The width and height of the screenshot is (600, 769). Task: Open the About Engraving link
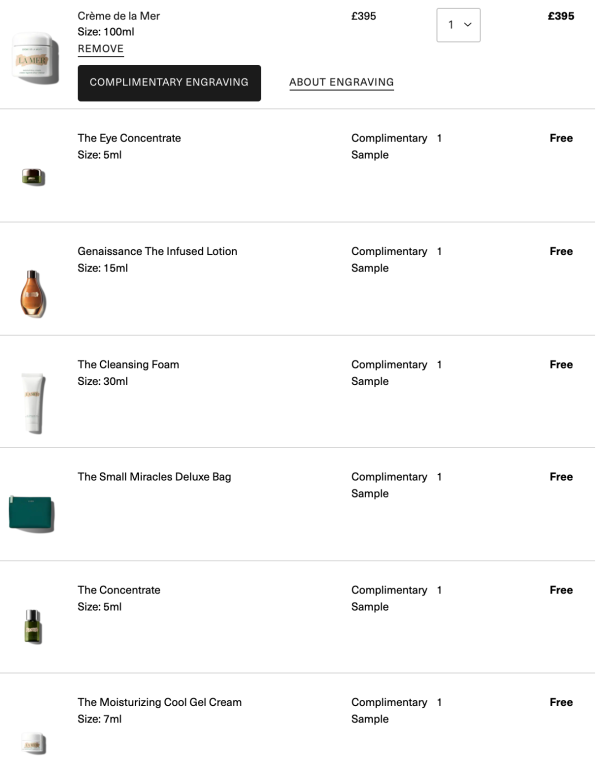[341, 83]
